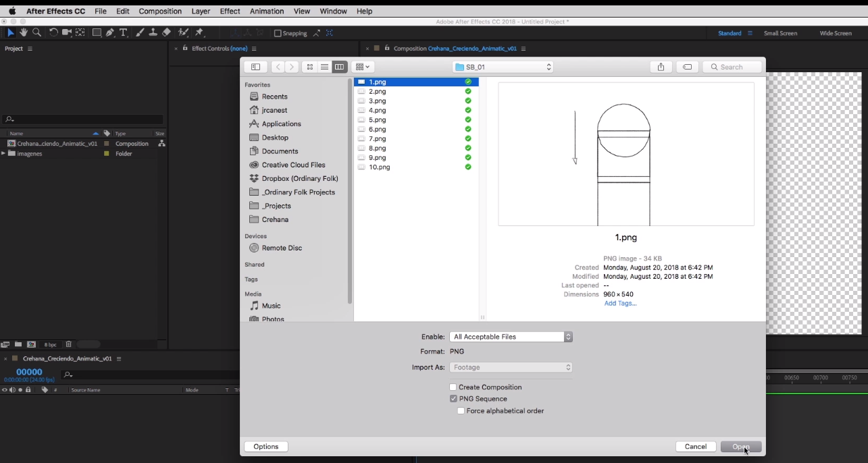Select the Pen tool

click(110, 32)
